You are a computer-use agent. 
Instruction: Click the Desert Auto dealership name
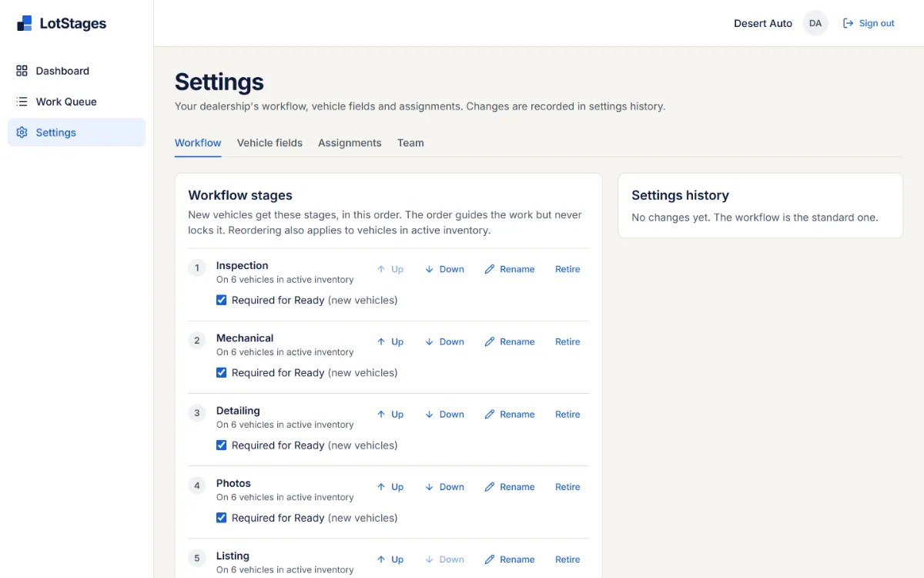[763, 23]
